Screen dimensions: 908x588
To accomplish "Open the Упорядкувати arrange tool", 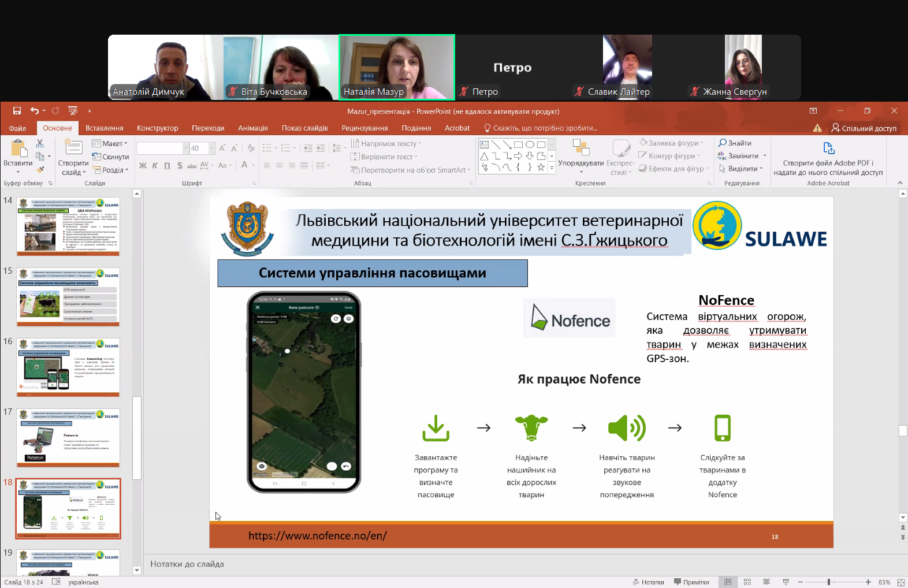I will pos(580,155).
